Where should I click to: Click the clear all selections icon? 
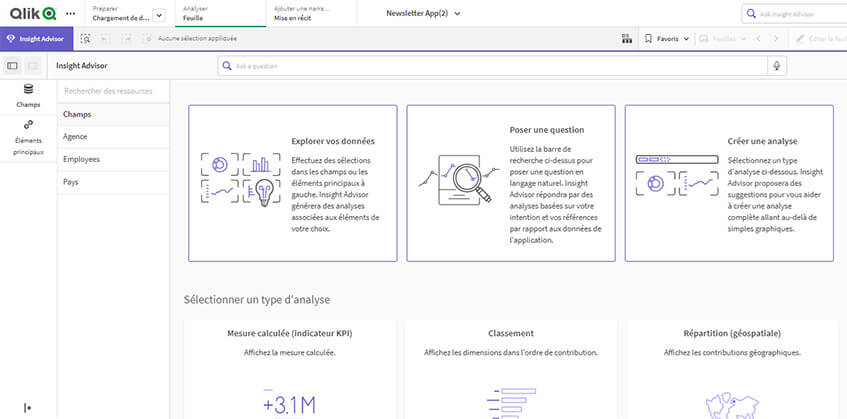tap(147, 39)
